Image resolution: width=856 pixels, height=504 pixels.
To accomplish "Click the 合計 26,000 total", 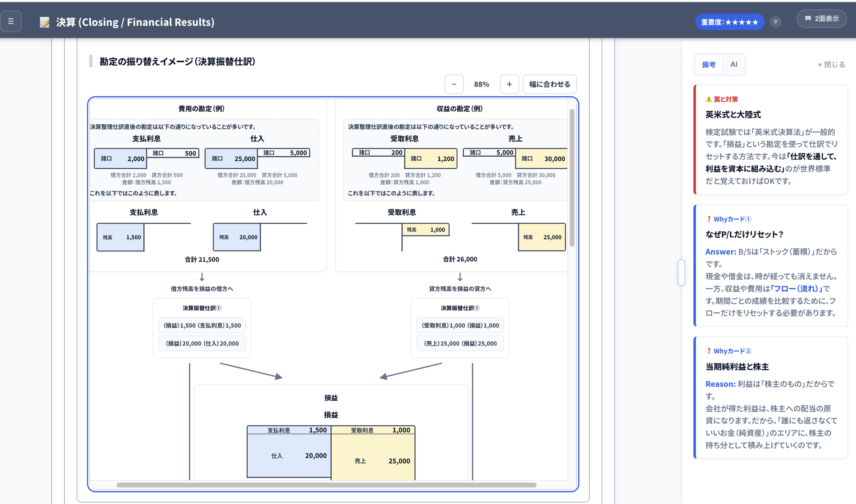I will (460, 259).
